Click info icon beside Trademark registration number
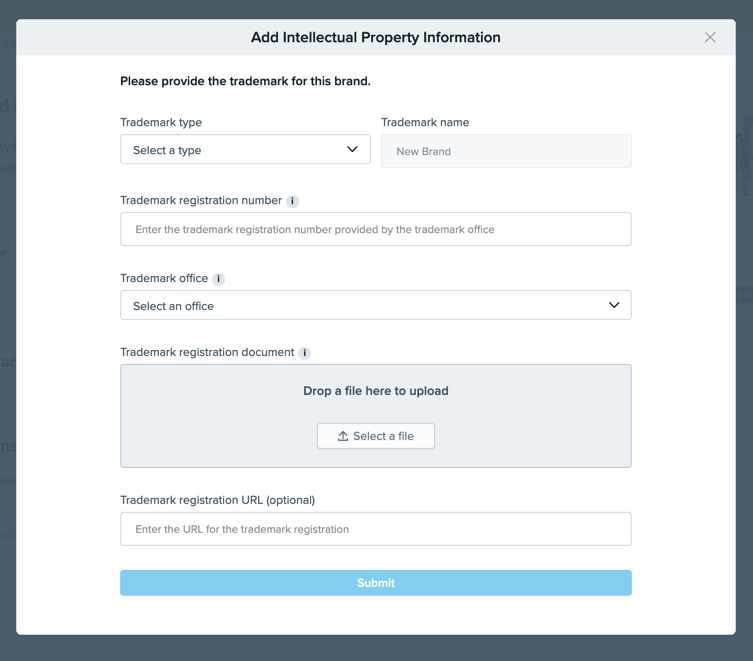This screenshot has height=661, width=753. coord(293,201)
